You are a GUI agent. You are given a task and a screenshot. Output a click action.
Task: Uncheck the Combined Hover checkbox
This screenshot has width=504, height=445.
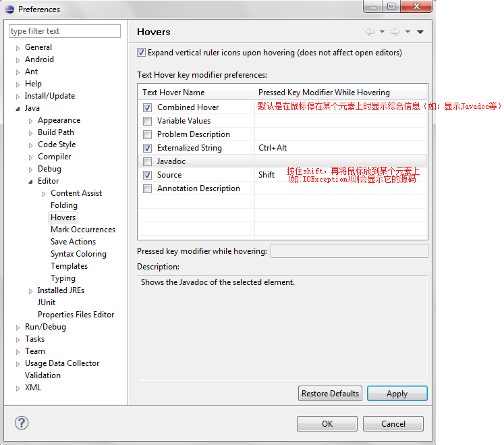147,107
